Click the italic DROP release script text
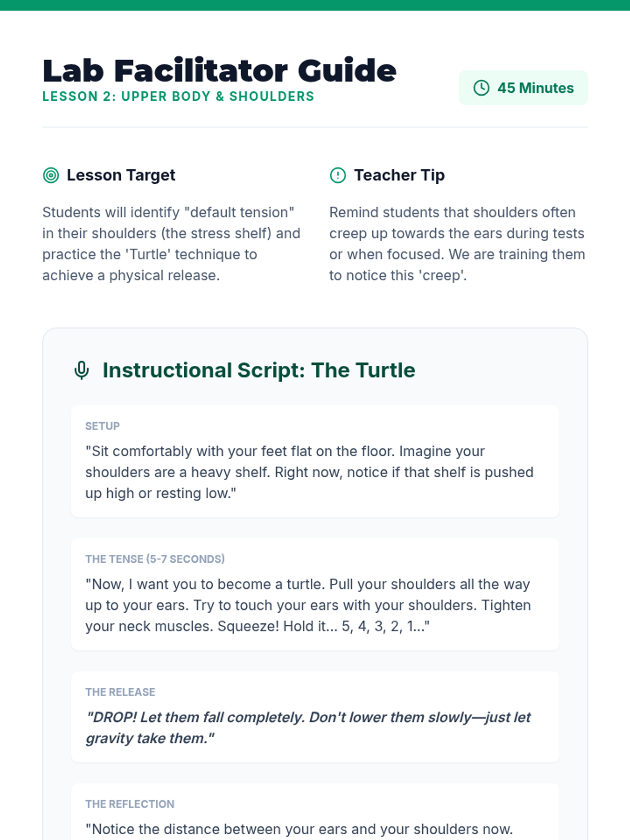630x840 pixels. coord(308,728)
